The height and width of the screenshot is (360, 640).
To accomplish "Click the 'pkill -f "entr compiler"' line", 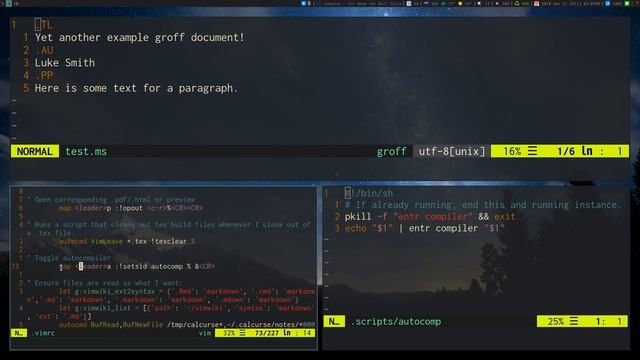I will tap(430, 217).
